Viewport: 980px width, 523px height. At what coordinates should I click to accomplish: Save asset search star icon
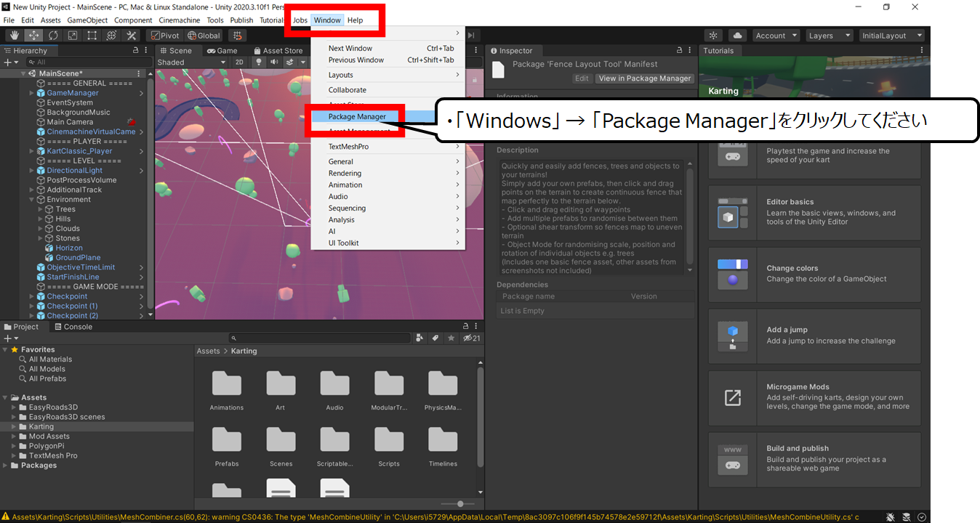[451, 338]
